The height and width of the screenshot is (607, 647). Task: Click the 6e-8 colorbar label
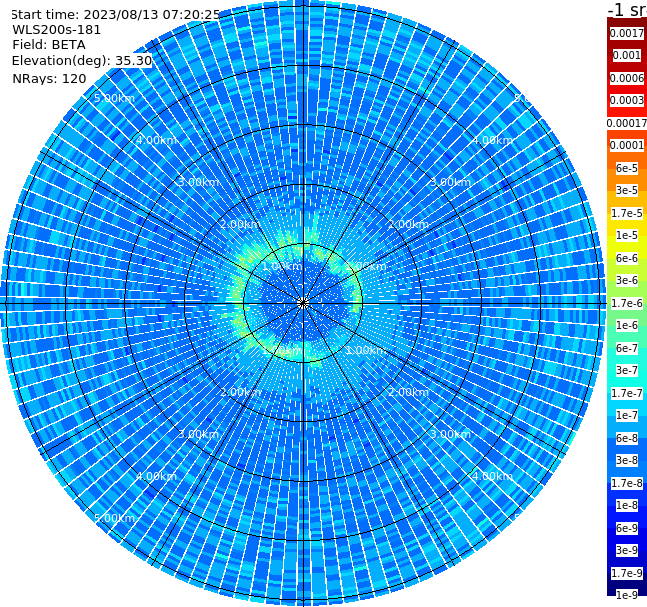pos(627,438)
